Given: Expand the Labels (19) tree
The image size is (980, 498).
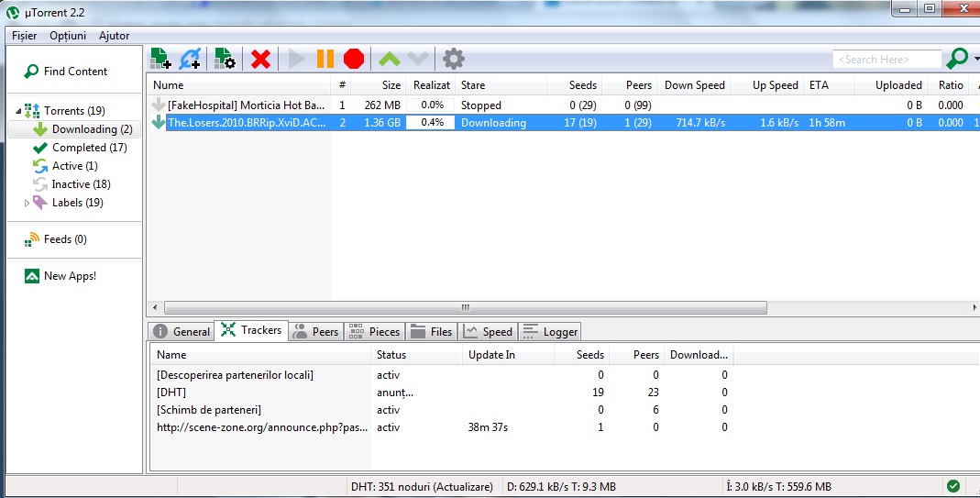Looking at the screenshot, I should tap(27, 203).
